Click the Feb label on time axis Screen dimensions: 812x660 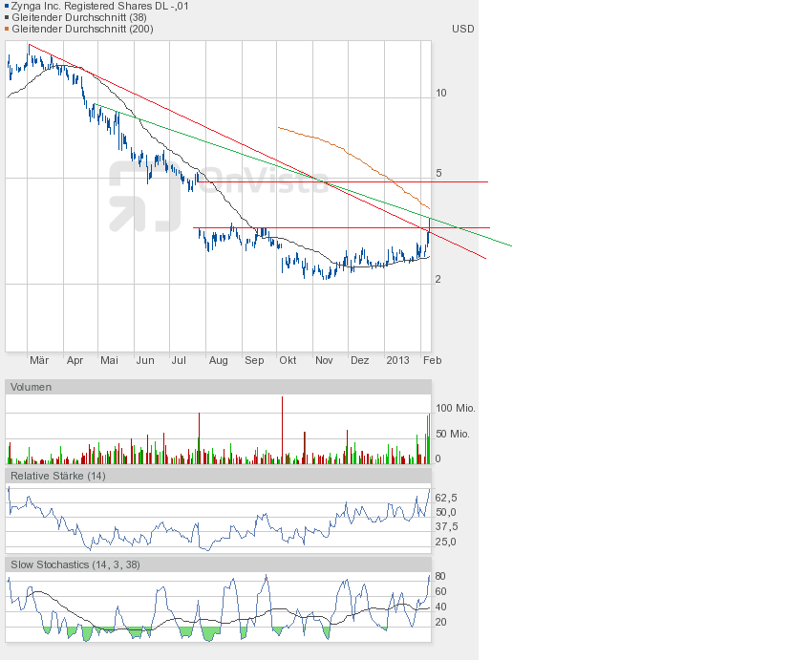[432, 360]
